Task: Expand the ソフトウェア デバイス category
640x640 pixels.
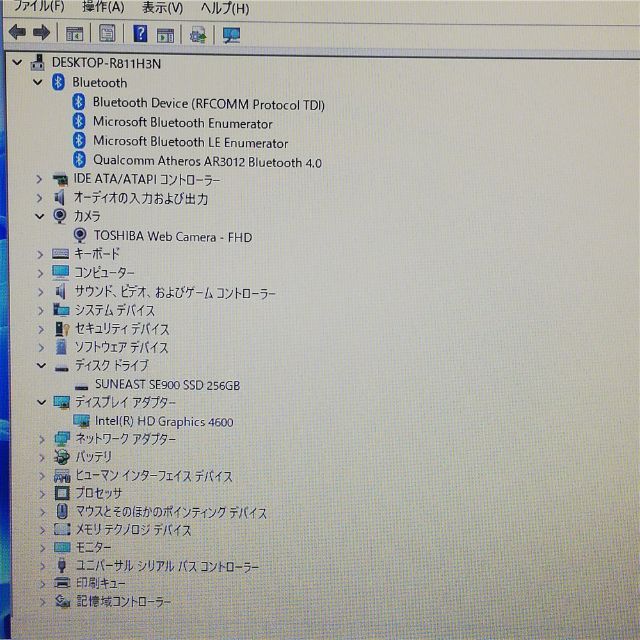Action: (41, 347)
